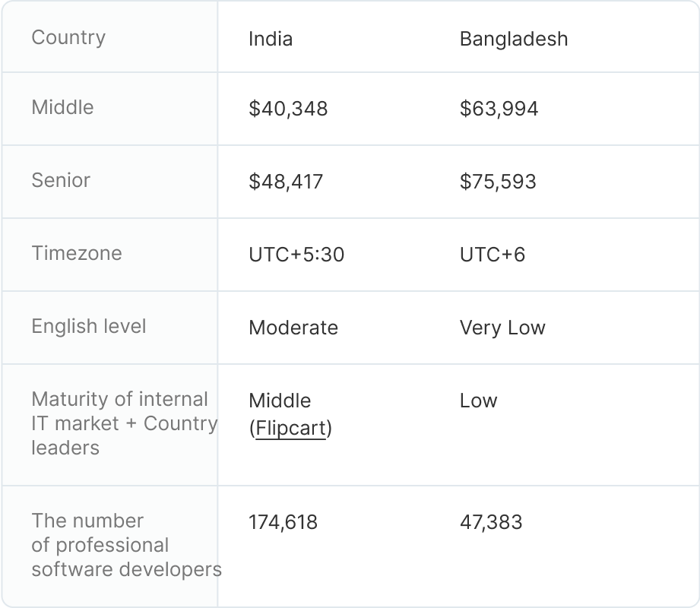Screen dimensions: 700x608
Task: Select Bangladesh's Low maturity cell
Action: point(478,401)
